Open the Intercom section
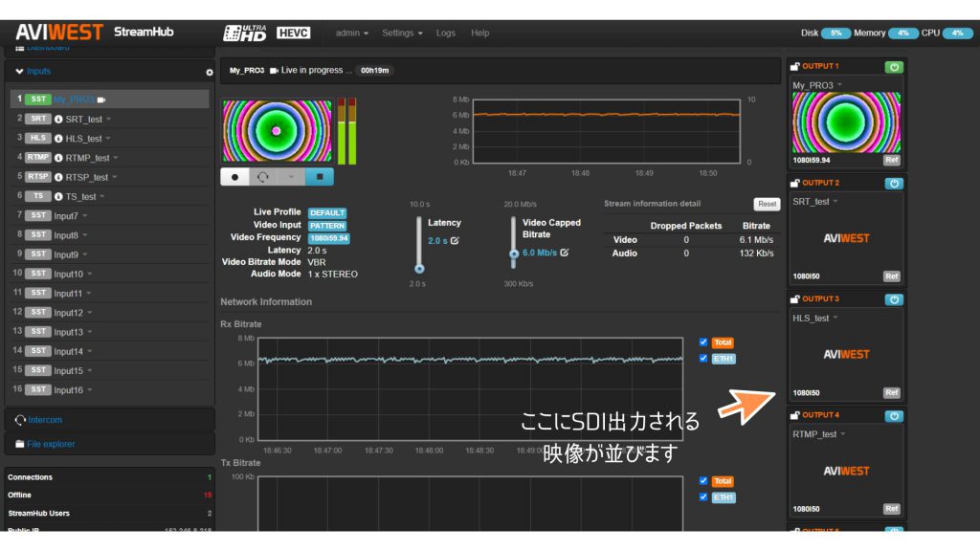This screenshot has height=551, width=980. 45,420
